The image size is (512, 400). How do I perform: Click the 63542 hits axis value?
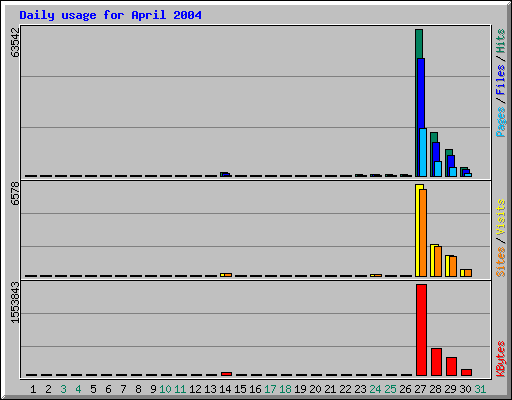point(15,43)
